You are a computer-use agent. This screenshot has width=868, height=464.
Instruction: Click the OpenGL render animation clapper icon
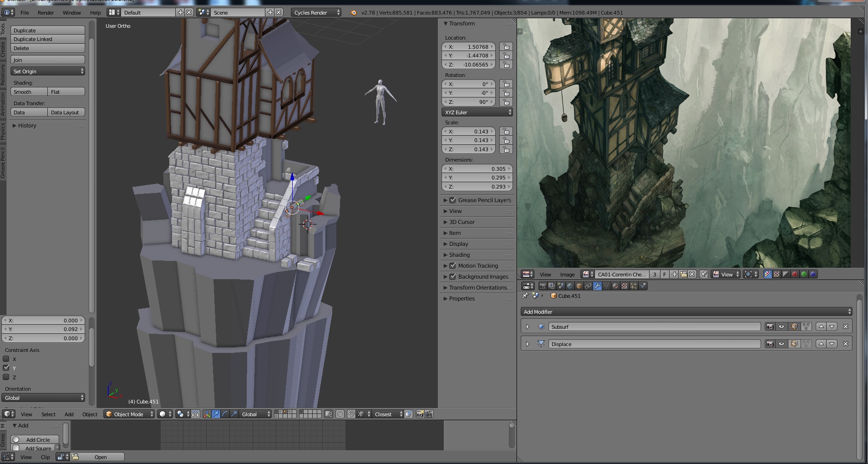(x=429, y=414)
